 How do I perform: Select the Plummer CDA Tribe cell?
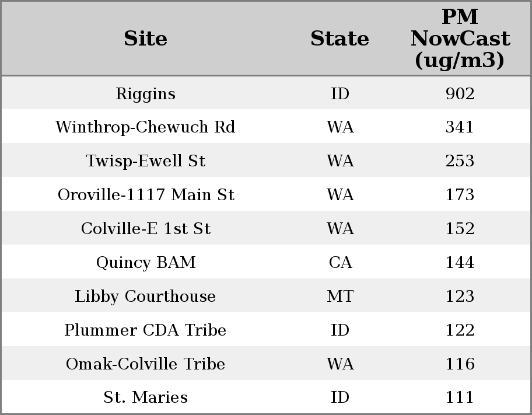(145, 330)
